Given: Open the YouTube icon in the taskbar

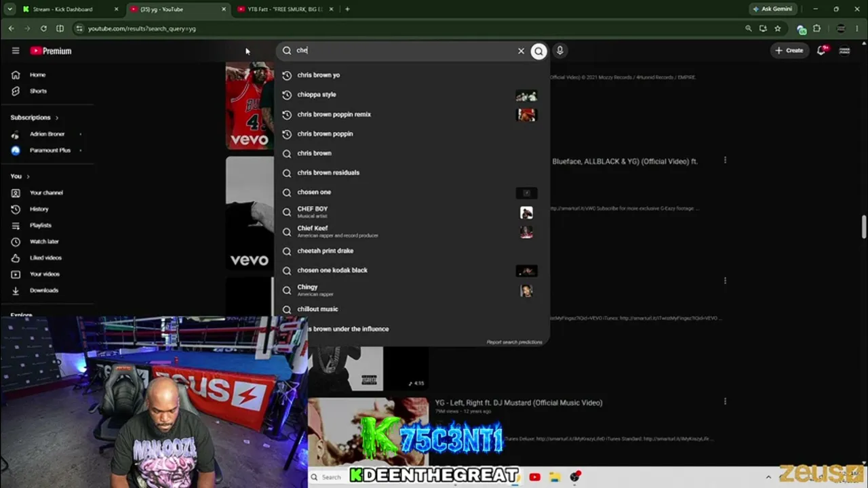Looking at the screenshot, I should pyautogui.click(x=535, y=477).
